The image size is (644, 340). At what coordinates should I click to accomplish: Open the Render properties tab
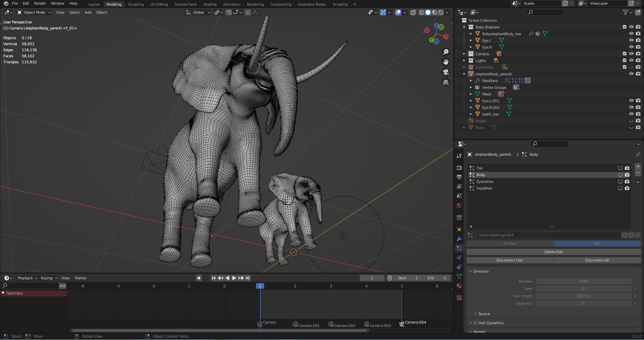[459, 167]
